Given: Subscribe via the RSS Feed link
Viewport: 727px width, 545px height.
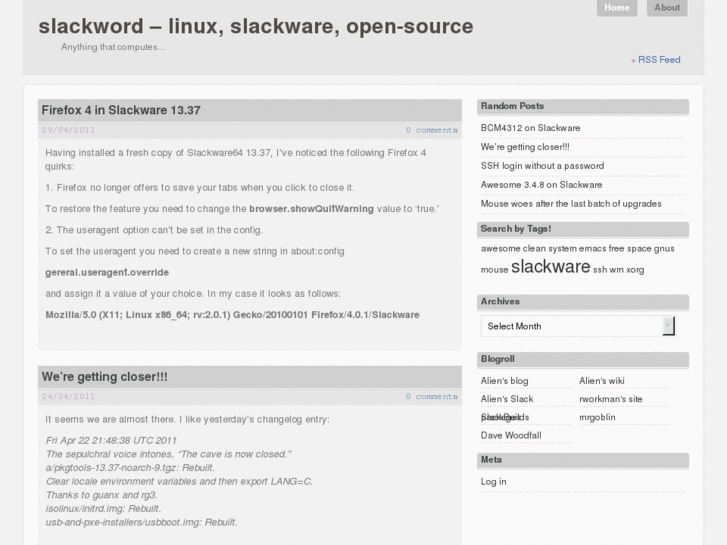Looking at the screenshot, I should [656, 60].
